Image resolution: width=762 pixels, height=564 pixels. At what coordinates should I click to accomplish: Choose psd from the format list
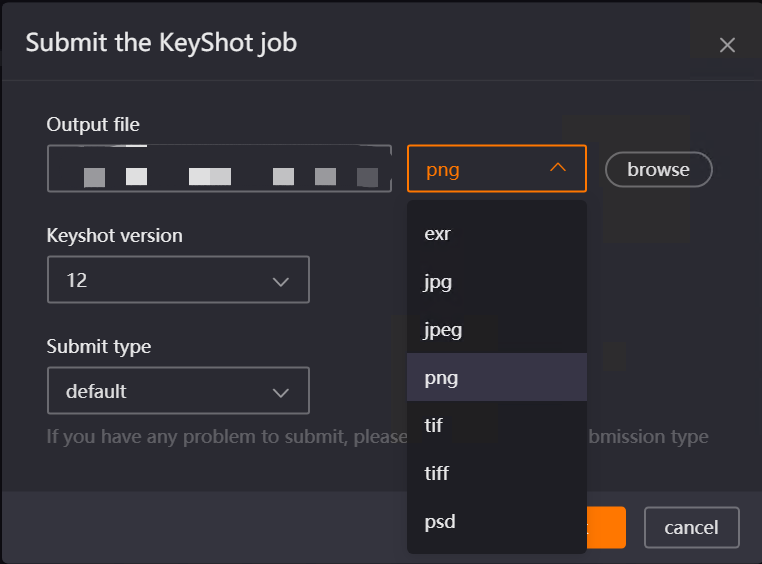(497, 522)
